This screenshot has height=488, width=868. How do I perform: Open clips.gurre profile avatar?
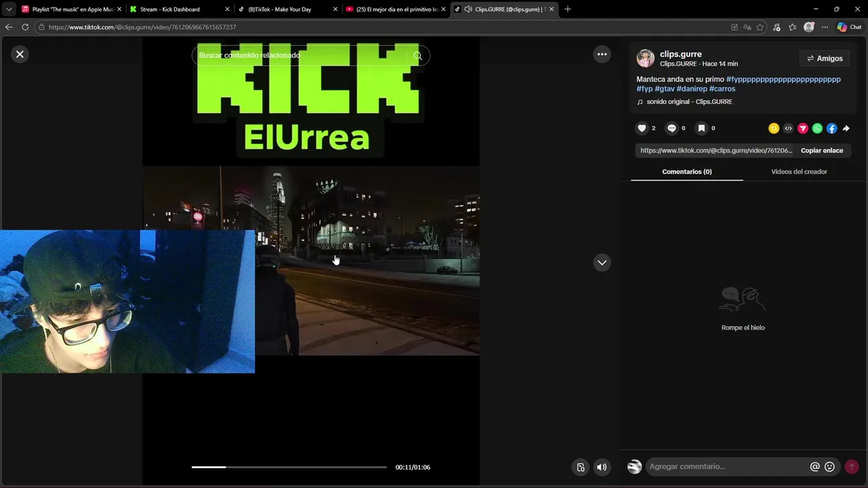click(x=646, y=58)
